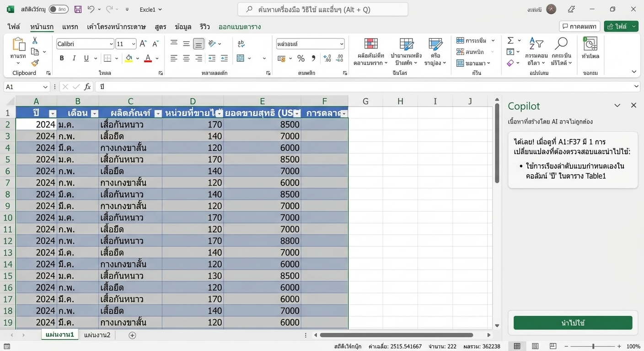Open the ออกแบบตาราง ribbon tab
Image resolution: width=644 pixels, height=351 pixels.
[x=240, y=27]
